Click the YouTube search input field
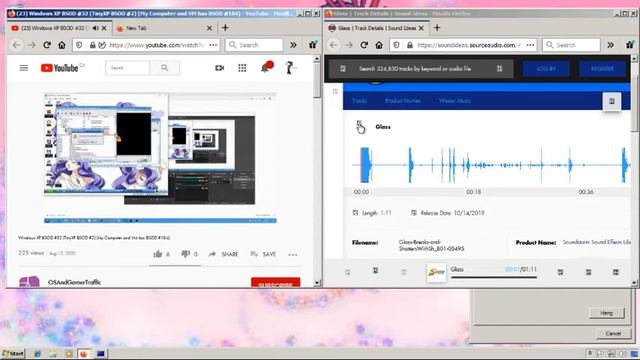Viewport: 640px width, 360px height. 127,68
